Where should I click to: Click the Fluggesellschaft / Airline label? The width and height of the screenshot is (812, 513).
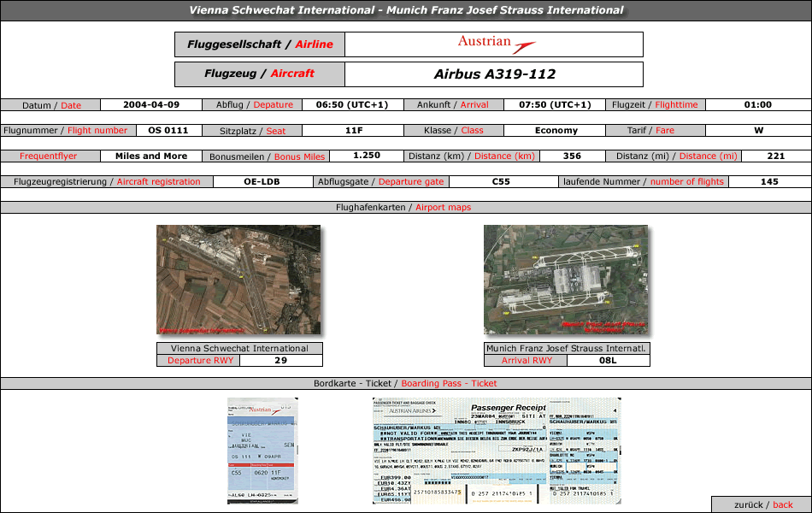260,44
